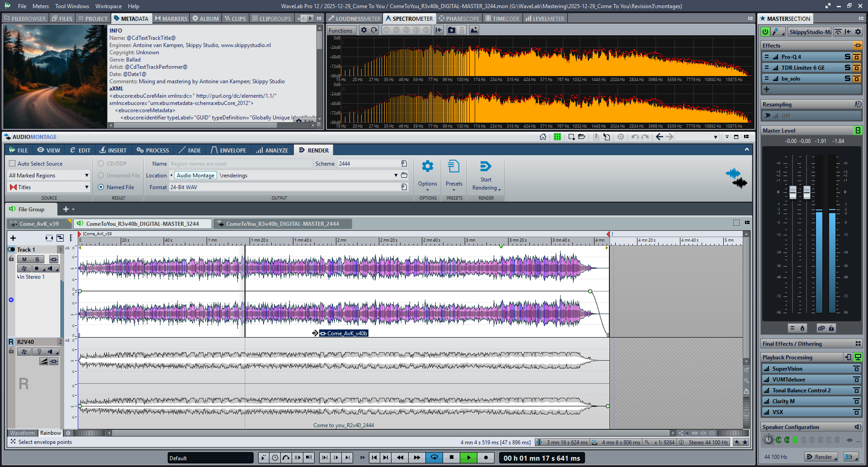Toggle loop playback in transport bar
The width and height of the screenshot is (868, 467).
click(x=434, y=457)
